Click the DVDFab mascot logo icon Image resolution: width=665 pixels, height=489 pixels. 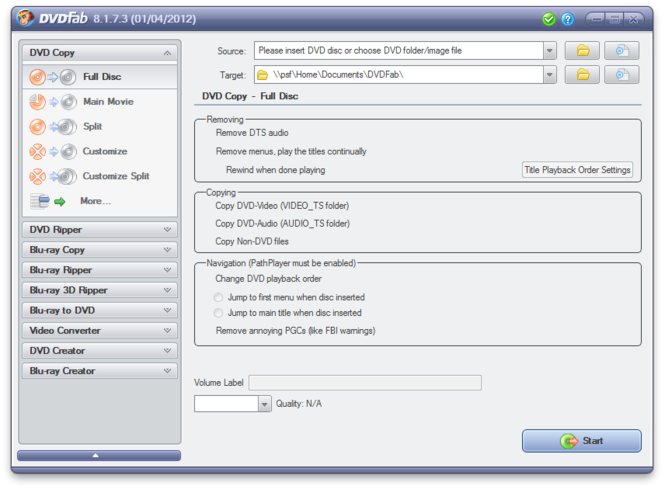point(25,18)
